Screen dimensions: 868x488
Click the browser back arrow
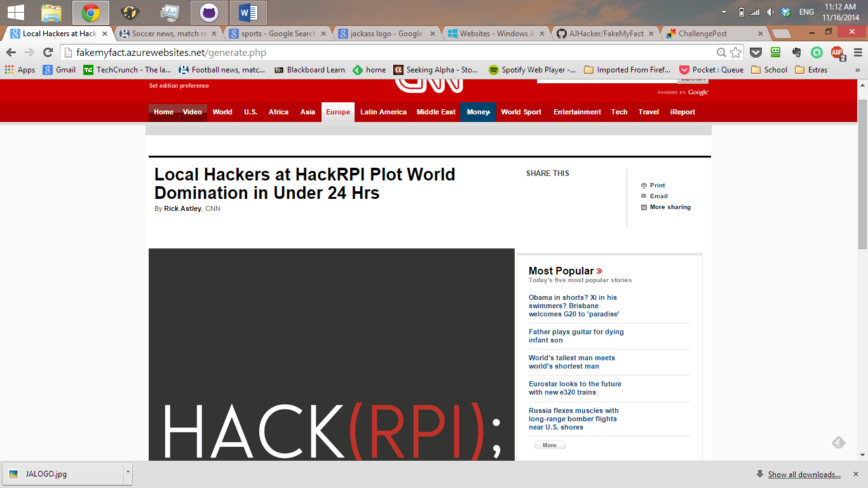11,52
